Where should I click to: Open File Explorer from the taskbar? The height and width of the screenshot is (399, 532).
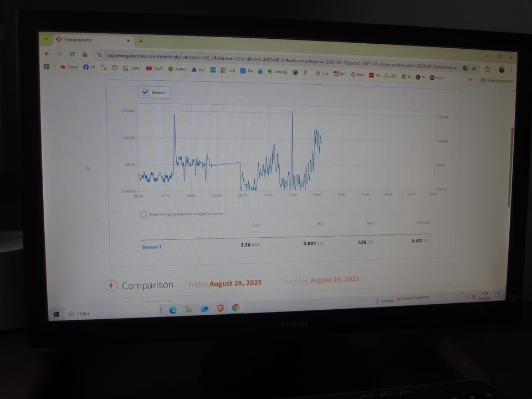click(x=188, y=309)
